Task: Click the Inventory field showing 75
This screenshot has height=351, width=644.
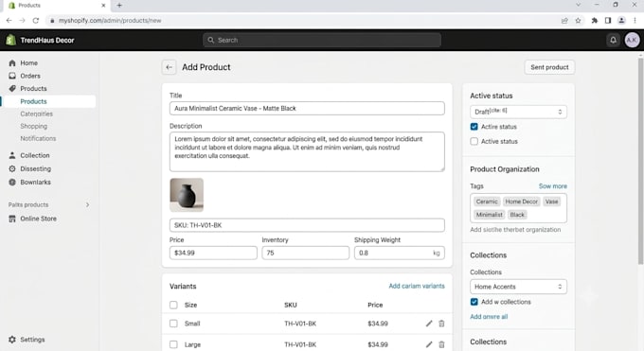Action: [x=306, y=253]
